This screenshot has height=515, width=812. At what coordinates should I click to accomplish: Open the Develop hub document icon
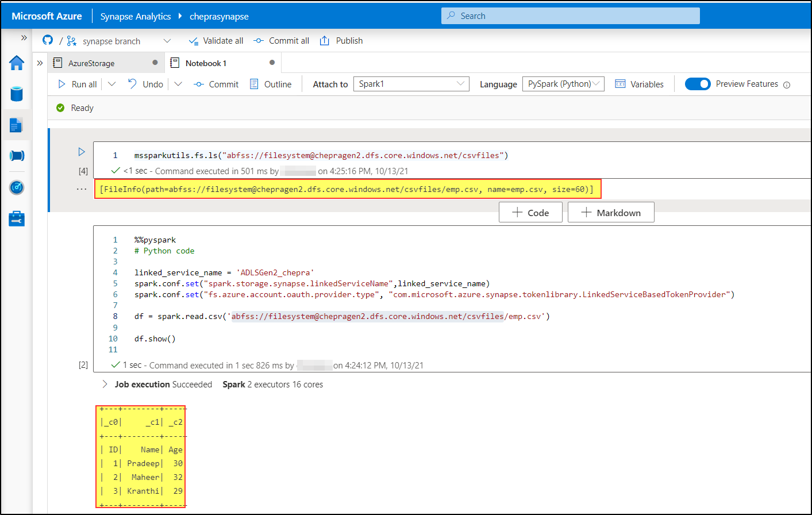coord(17,125)
